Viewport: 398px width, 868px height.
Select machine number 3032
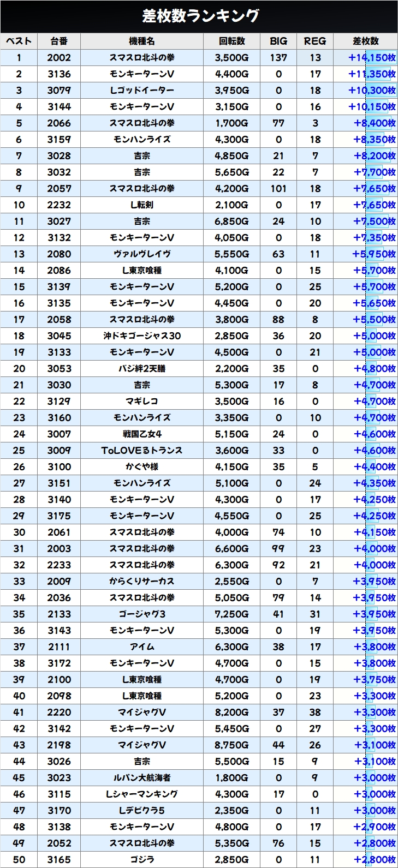click(x=59, y=172)
